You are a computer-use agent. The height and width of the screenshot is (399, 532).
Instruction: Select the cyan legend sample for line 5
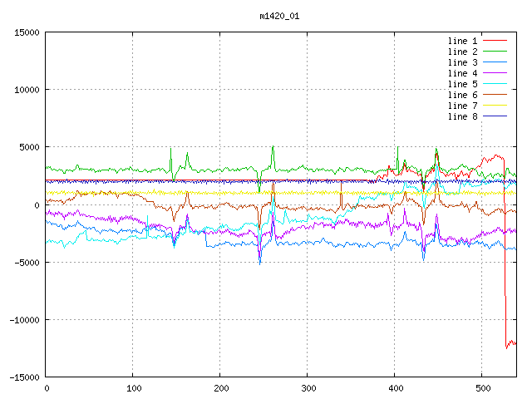click(495, 84)
